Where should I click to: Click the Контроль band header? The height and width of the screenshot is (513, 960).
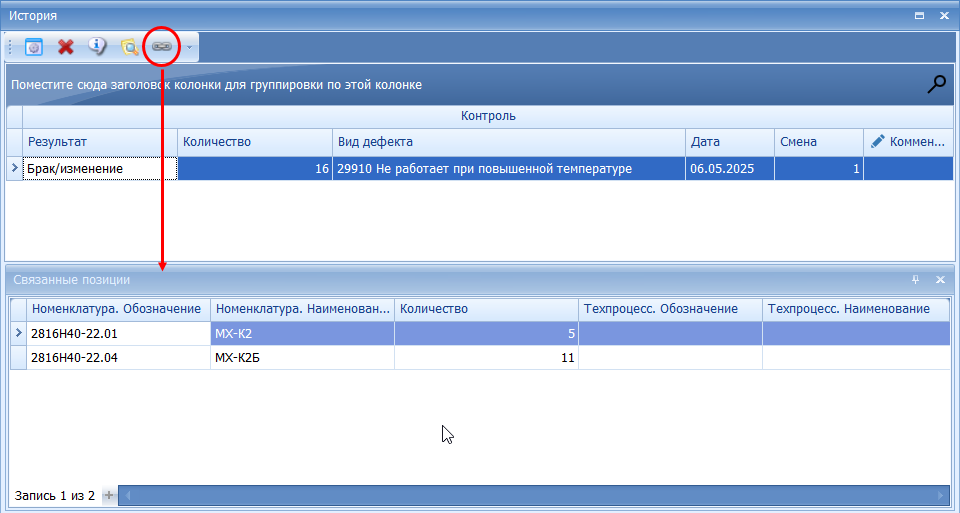coord(488,116)
